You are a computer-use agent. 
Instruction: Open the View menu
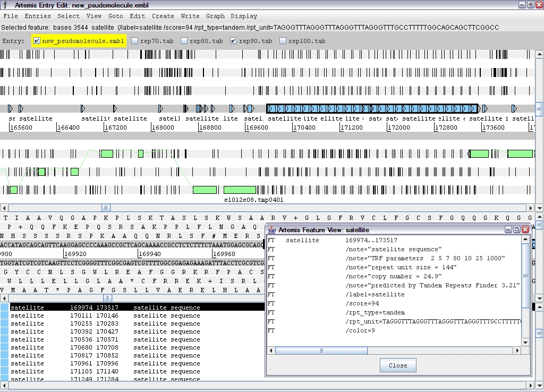pyautogui.click(x=94, y=16)
